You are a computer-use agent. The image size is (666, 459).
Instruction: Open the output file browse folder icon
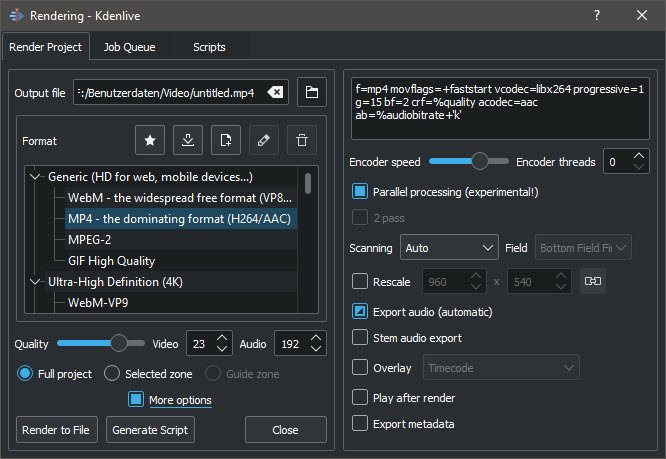(312, 93)
